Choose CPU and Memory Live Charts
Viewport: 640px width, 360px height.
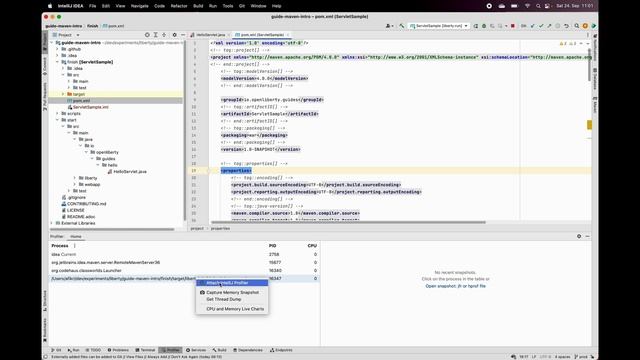tap(232, 309)
